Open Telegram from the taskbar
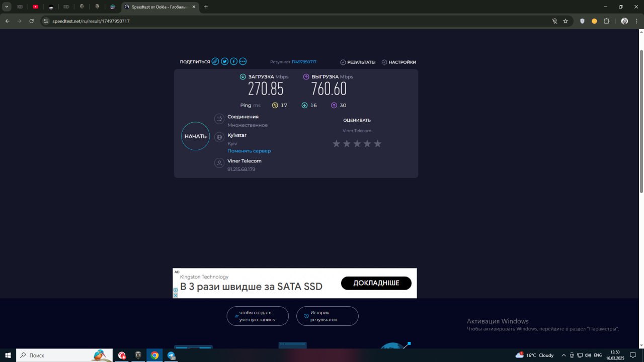 [172, 355]
